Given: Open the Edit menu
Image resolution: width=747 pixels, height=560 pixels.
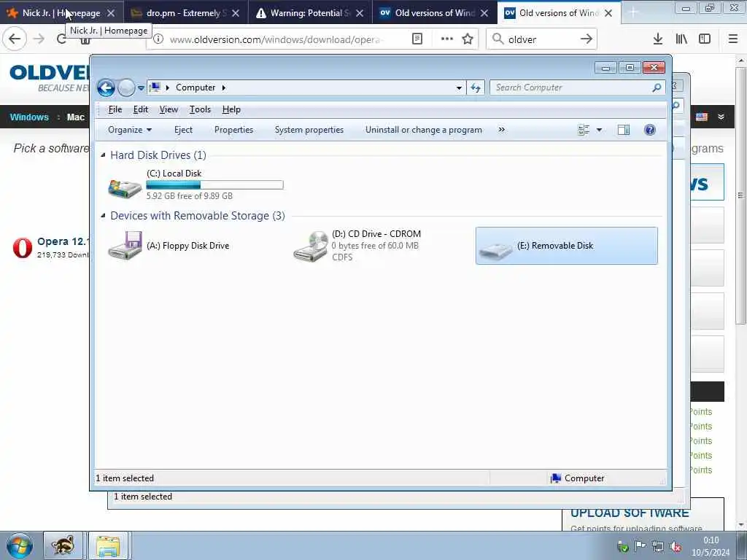Looking at the screenshot, I should pyautogui.click(x=141, y=109).
